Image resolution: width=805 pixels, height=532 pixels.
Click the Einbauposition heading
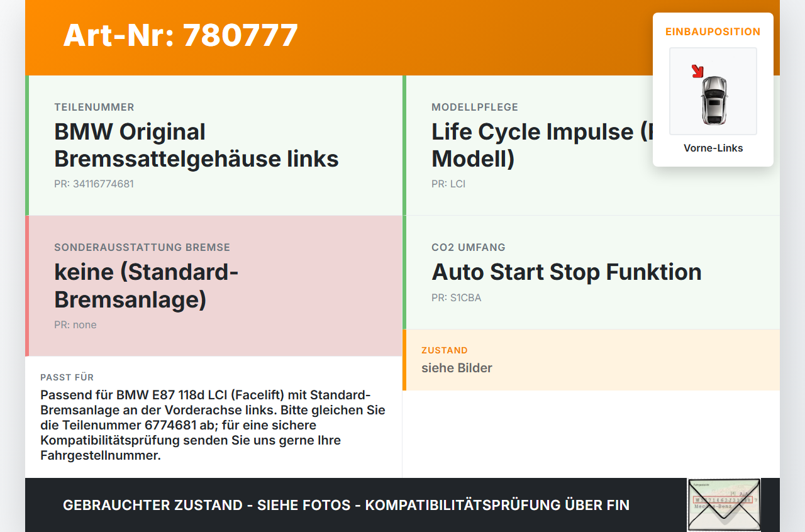point(713,31)
